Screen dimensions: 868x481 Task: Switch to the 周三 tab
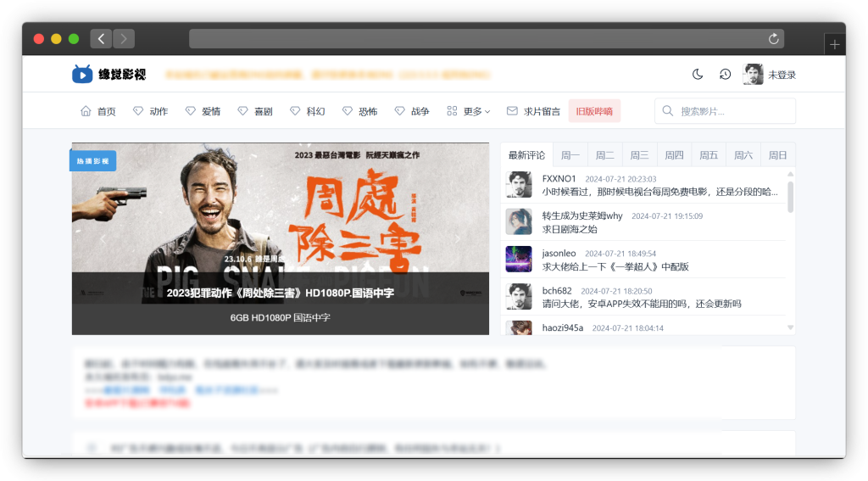pos(639,155)
